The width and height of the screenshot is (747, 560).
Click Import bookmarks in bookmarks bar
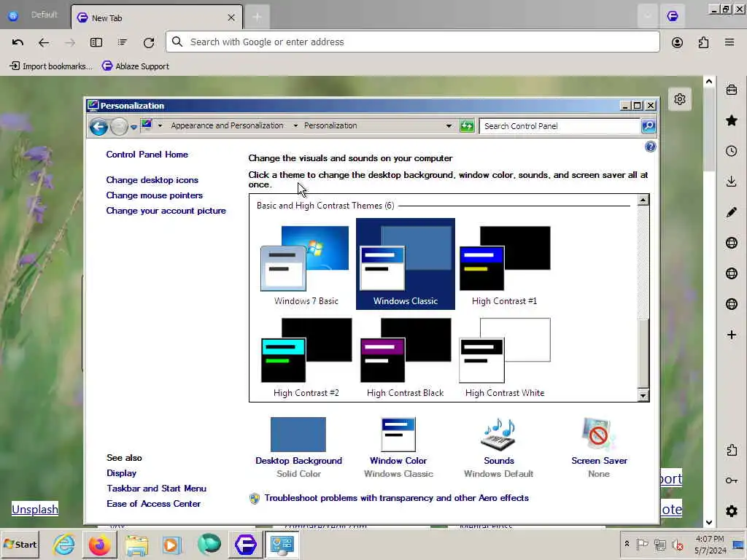tap(51, 66)
